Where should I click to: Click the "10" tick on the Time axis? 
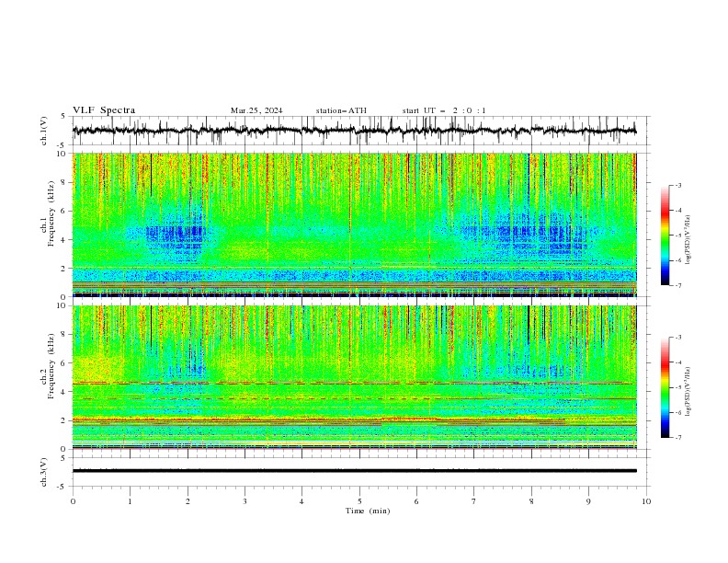(x=646, y=501)
